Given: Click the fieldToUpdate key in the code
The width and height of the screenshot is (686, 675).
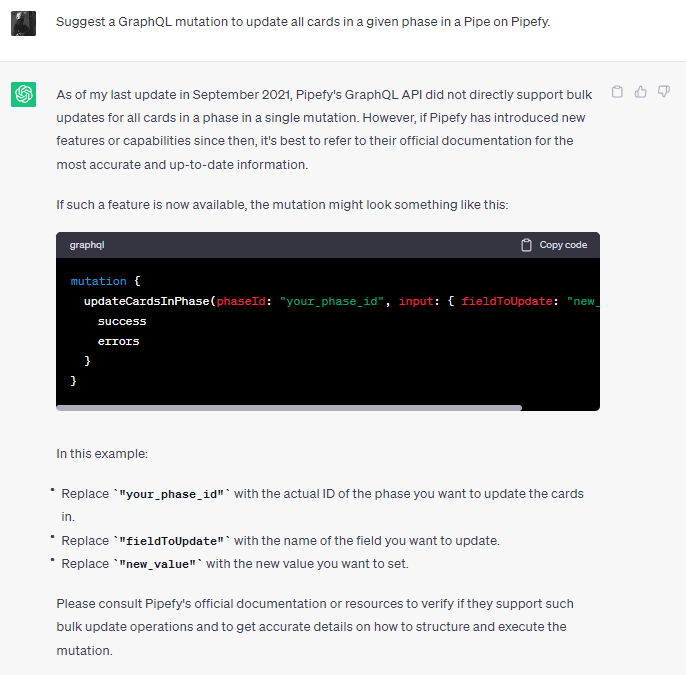Looking at the screenshot, I should [x=507, y=301].
